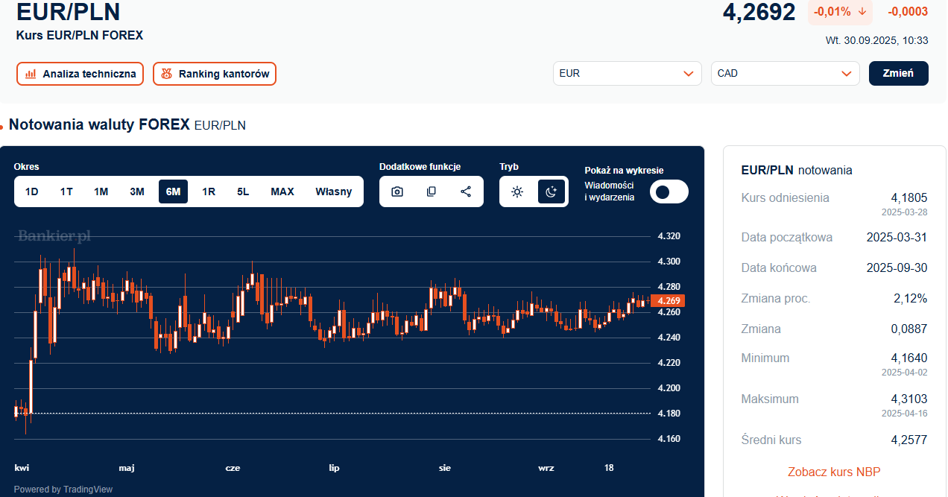Screen dimensions: 948x497
Task: Open Analiza techniczna
Action: coord(80,74)
